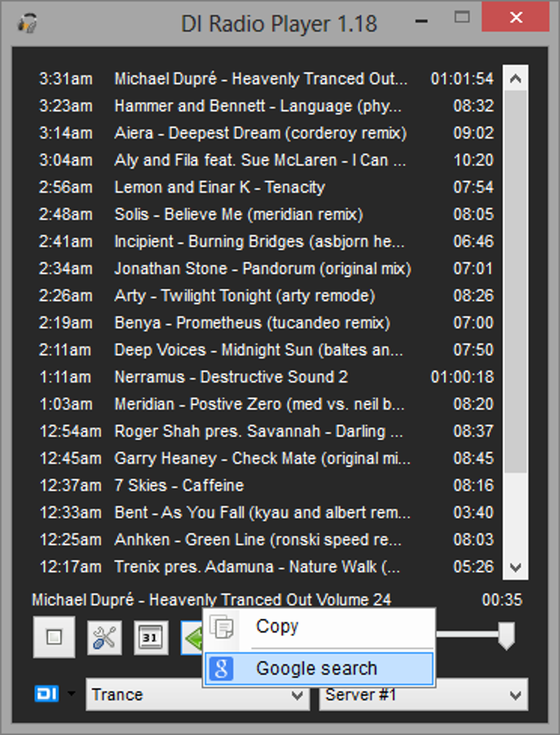The width and height of the screenshot is (560, 735).
Task: Minimize the DI Radio Player window
Action: (422, 21)
